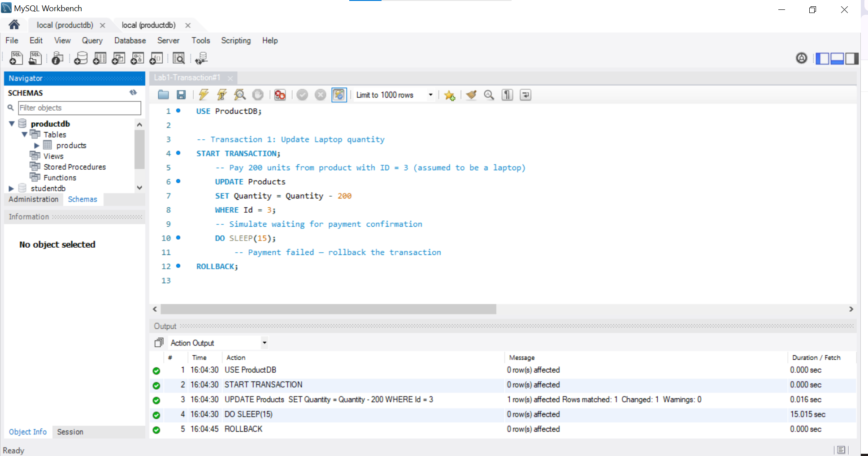Open SQL script file from main toolbar

[x=35, y=58]
